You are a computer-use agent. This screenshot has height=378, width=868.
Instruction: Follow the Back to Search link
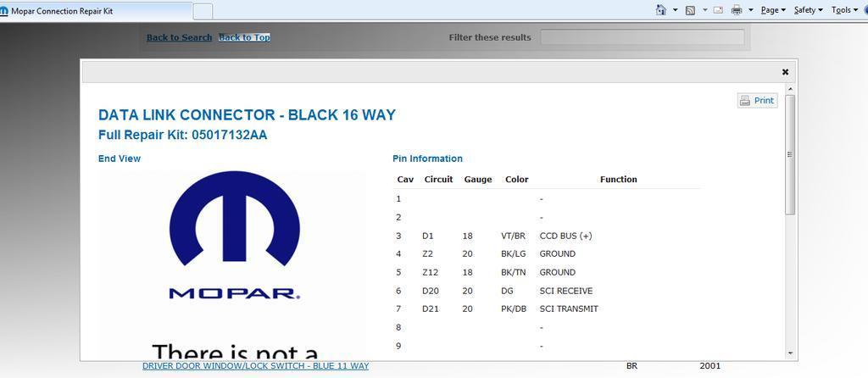(x=180, y=37)
